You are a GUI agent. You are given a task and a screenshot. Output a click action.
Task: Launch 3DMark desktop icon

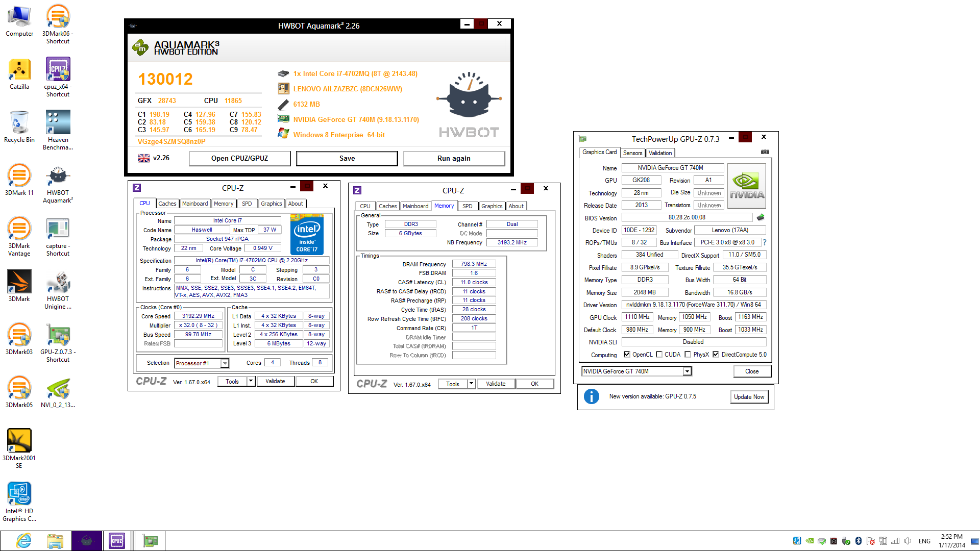[x=19, y=286]
